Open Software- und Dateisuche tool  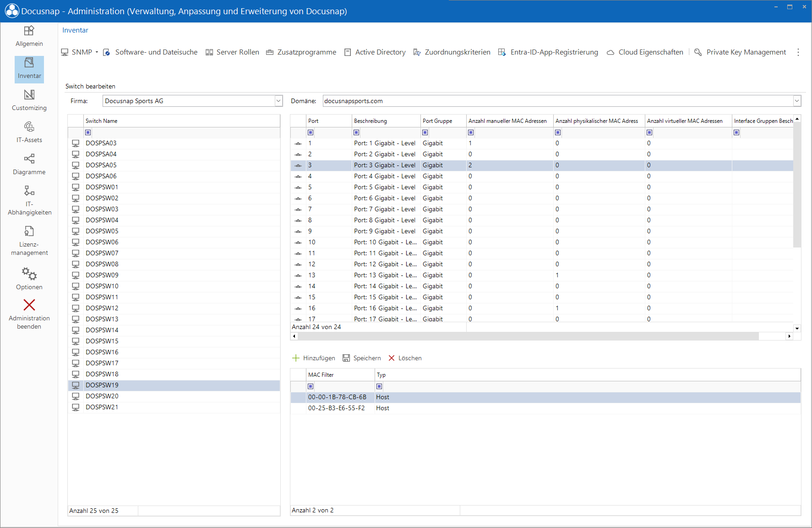click(x=150, y=52)
